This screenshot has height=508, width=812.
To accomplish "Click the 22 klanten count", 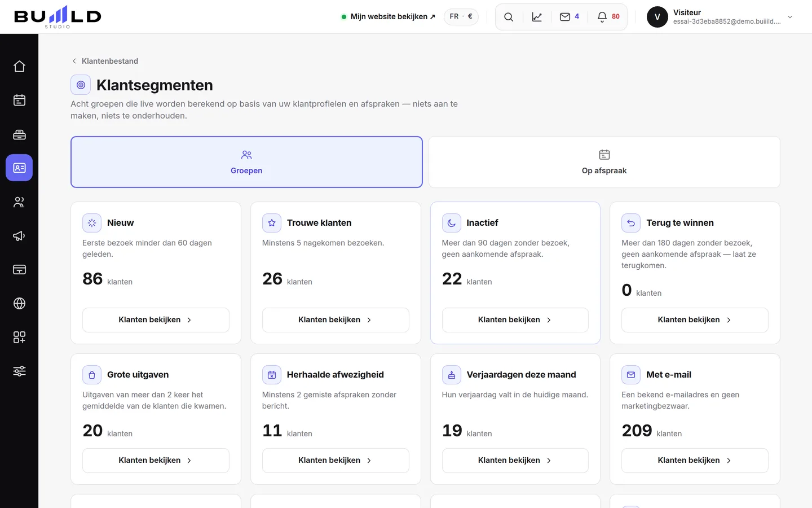I will pos(467,279).
